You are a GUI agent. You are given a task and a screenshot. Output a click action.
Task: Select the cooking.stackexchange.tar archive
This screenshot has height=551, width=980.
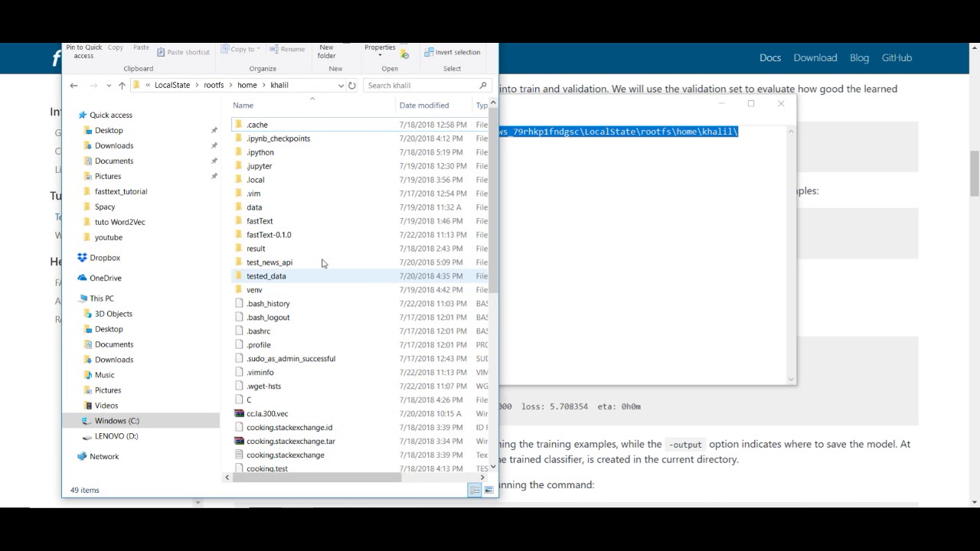click(x=291, y=442)
